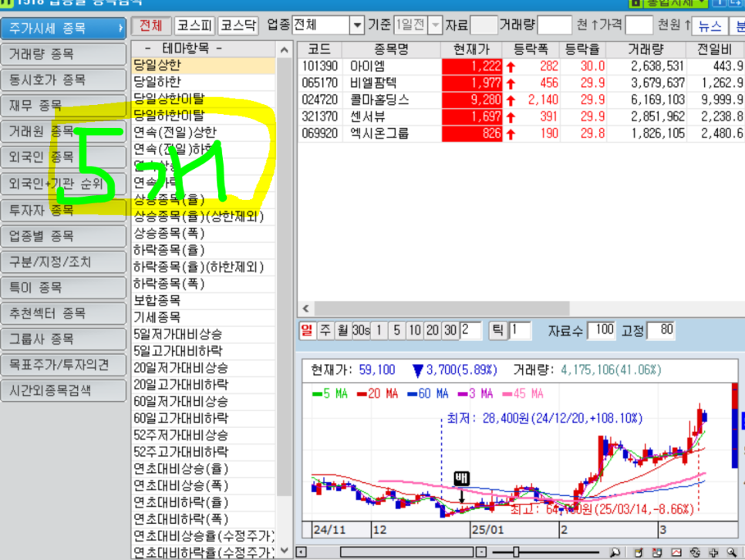Click the 틱 chart button
Viewport: 745px width, 560px height.
(497, 330)
